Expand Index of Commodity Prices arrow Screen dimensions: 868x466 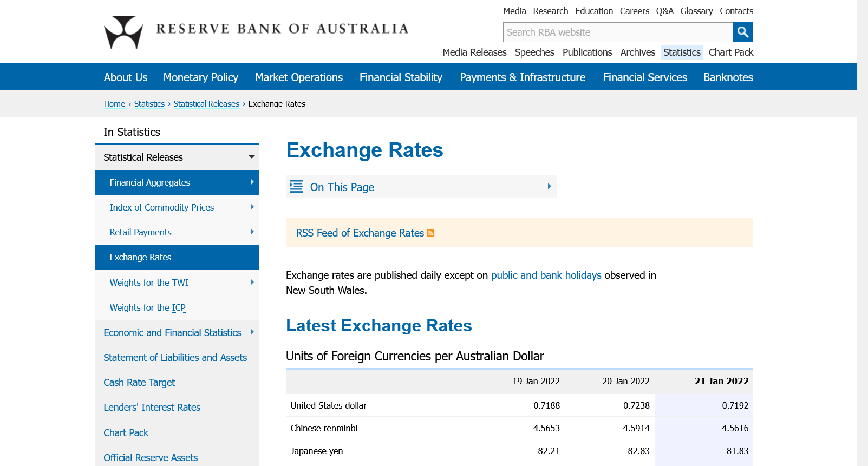pyautogui.click(x=252, y=207)
